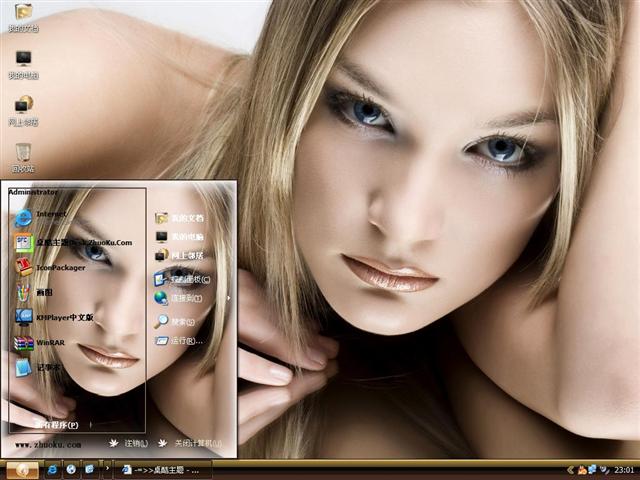This screenshot has height=480, width=640.
Task: Click the 注销(L) log off button
Action: (x=128, y=444)
